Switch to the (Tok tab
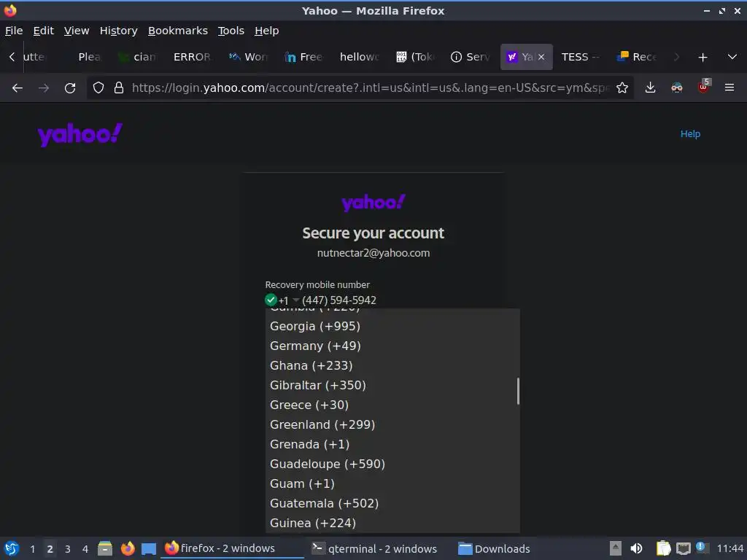The width and height of the screenshot is (747, 560). pos(415,57)
